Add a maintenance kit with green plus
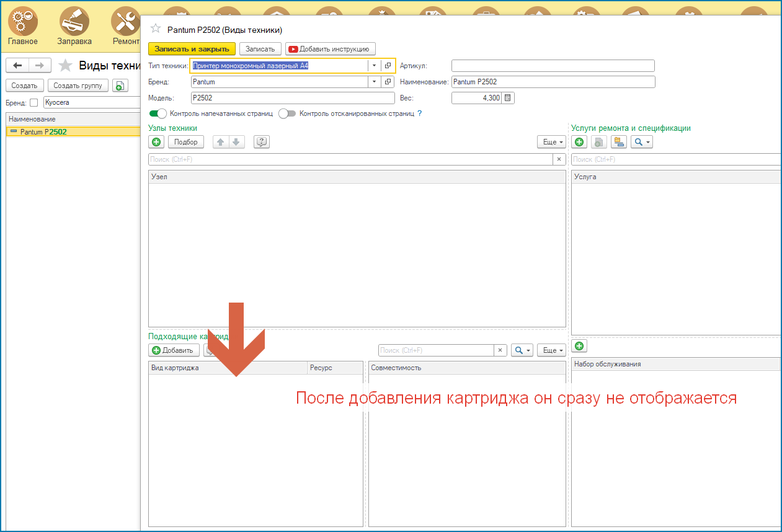782x532 pixels. click(579, 345)
